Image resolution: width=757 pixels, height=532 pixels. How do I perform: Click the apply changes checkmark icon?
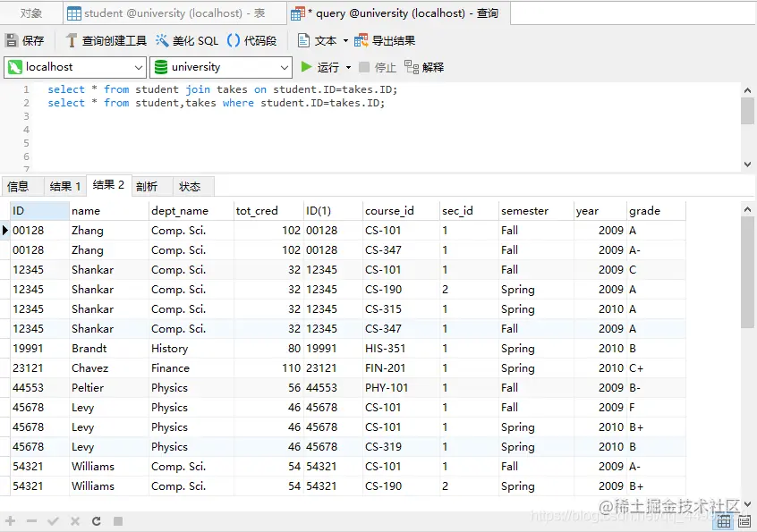(53, 521)
